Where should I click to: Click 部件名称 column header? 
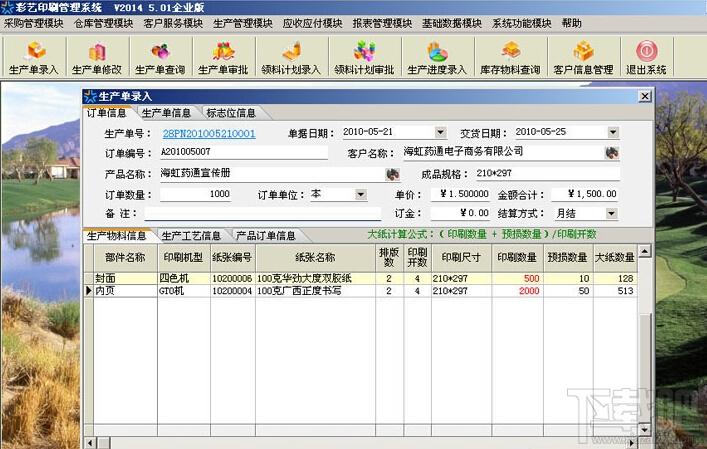[x=125, y=258]
